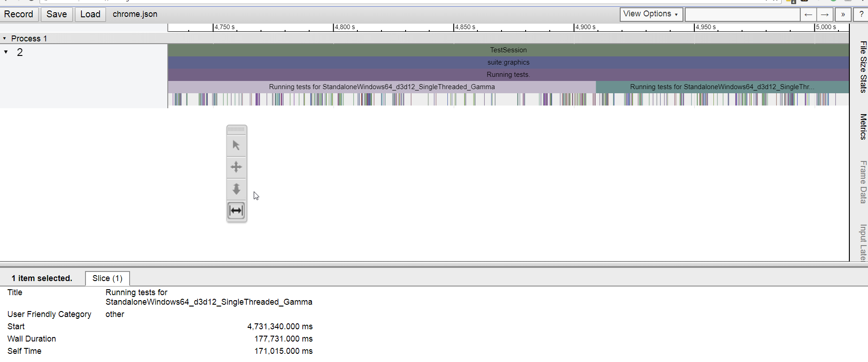Click the 4,850 s ruler mark
Viewport: 868px width, 362px height.
pyautogui.click(x=465, y=27)
